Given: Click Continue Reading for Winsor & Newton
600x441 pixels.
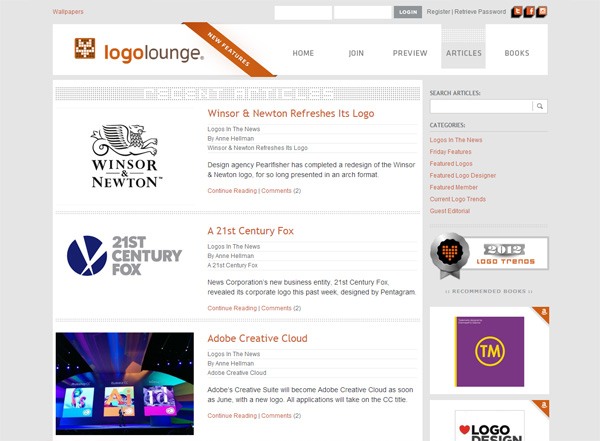Looking at the screenshot, I should pos(232,191).
